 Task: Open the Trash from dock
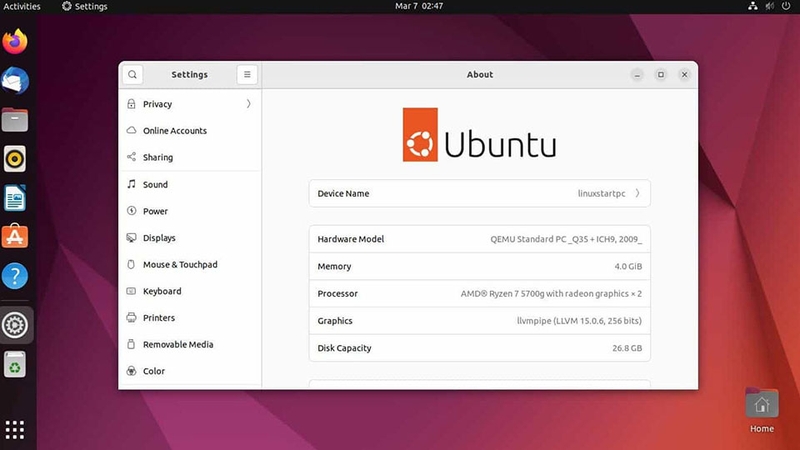15,364
